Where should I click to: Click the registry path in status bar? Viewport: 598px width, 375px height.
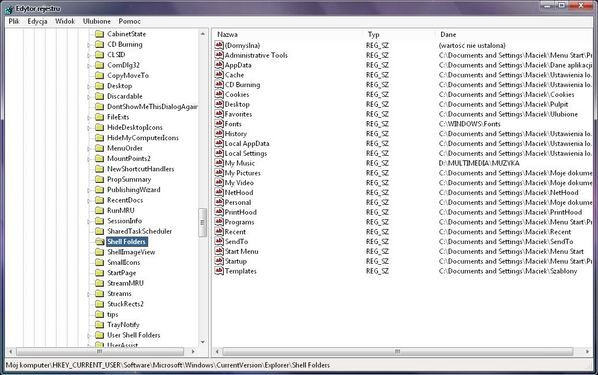tap(168, 365)
